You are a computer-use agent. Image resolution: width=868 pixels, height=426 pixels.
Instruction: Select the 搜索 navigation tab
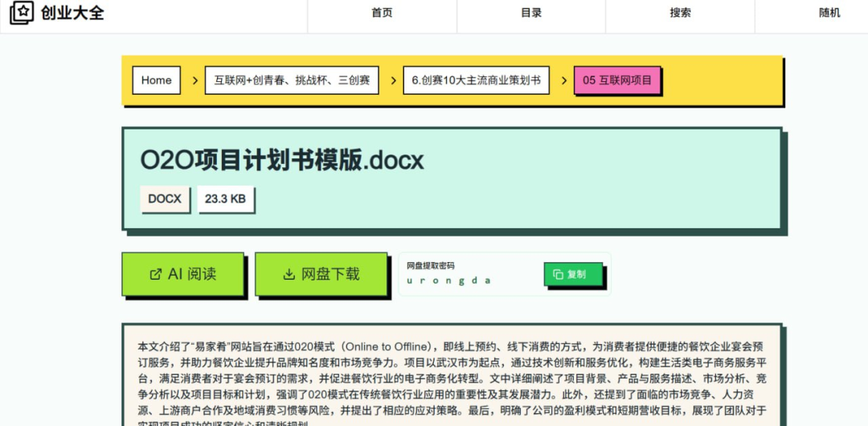point(680,13)
